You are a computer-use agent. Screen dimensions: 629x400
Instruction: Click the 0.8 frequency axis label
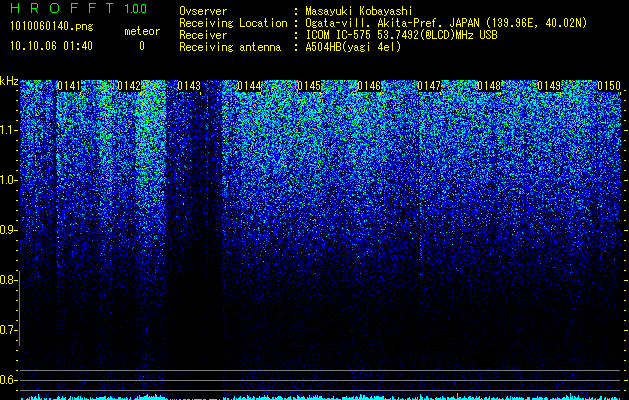[8, 280]
